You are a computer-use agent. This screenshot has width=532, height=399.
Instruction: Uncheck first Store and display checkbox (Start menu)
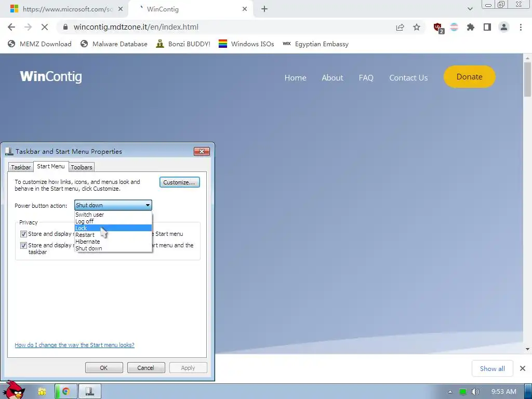23,234
